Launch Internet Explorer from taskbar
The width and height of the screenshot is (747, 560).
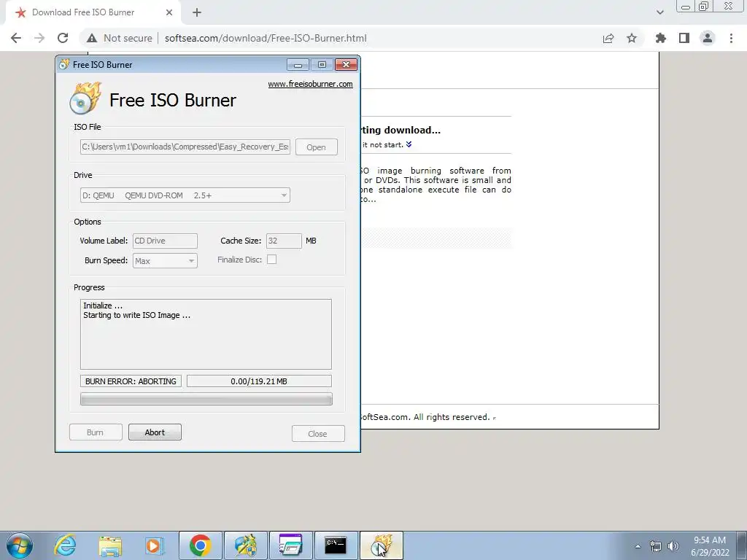click(65, 545)
